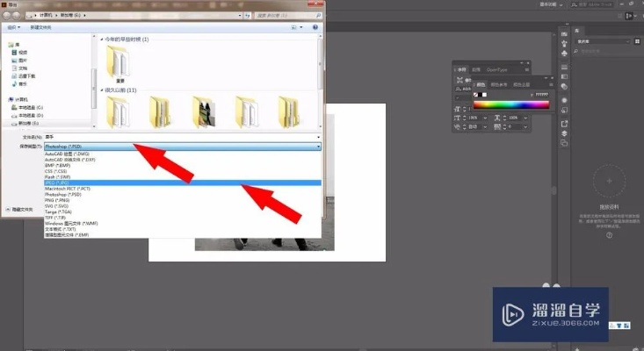Select 本地磁盘 (C:) in the sidebar
The width and height of the screenshot is (644, 351).
(27, 107)
